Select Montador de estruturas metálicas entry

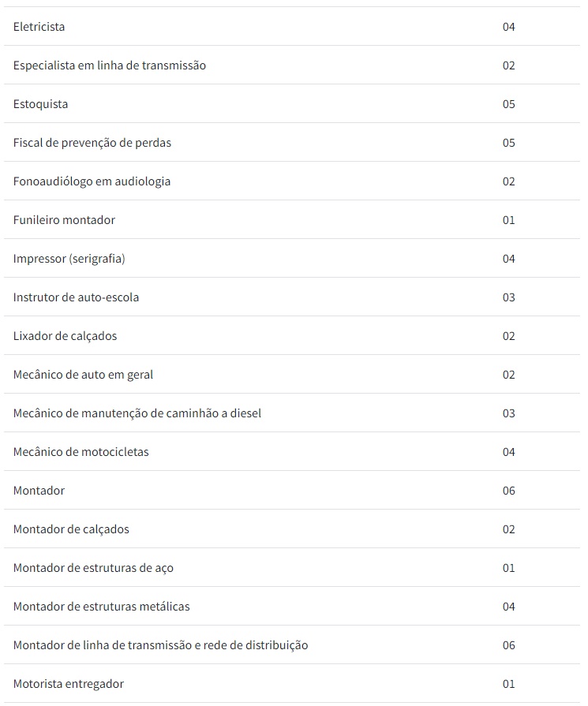tap(102, 607)
